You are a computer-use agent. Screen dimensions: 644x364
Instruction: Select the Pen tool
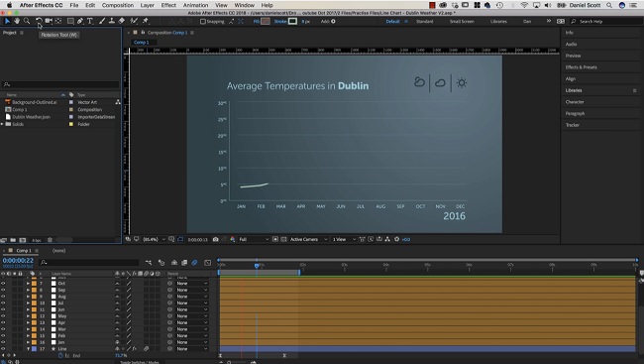80,21
